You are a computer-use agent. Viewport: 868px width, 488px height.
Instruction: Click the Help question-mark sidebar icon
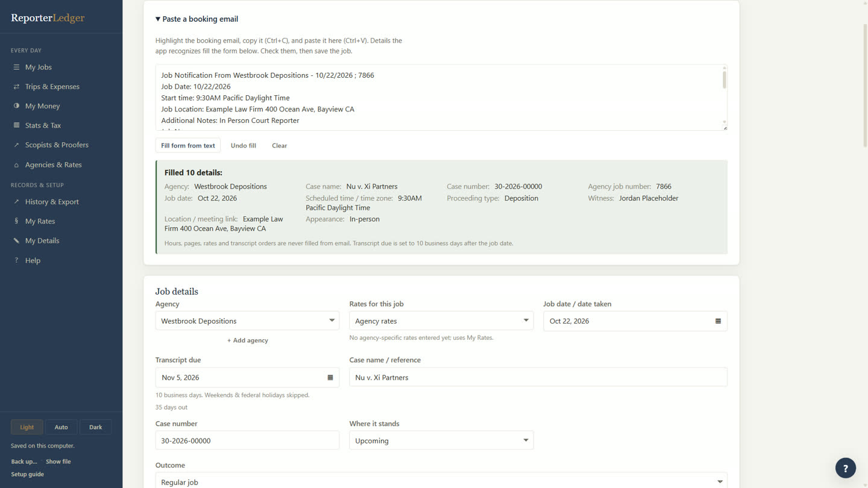pos(16,260)
